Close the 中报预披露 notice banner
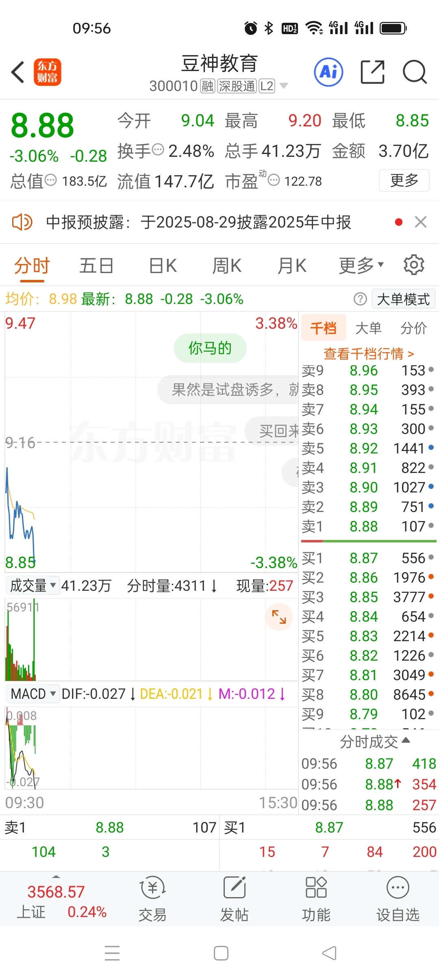The height and width of the screenshot is (980, 439). click(x=421, y=222)
